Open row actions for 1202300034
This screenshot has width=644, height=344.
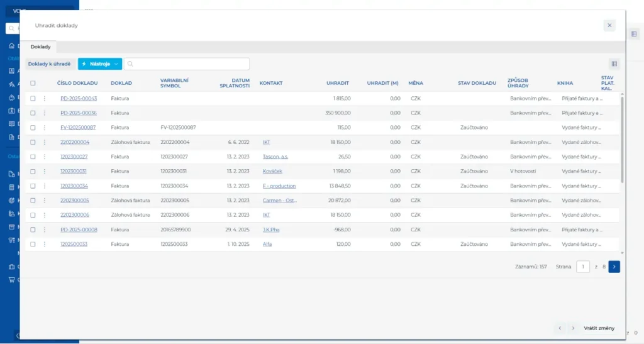click(x=45, y=186)
